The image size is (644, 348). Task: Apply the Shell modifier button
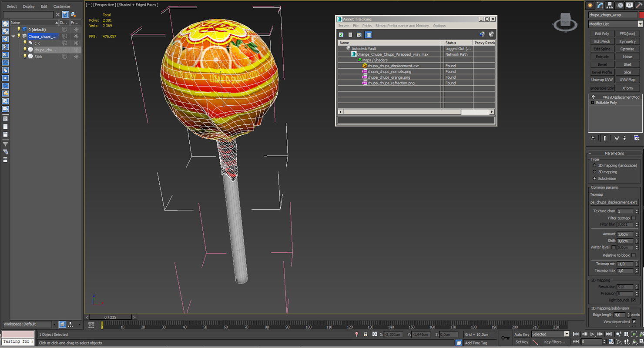pos(627,64)
